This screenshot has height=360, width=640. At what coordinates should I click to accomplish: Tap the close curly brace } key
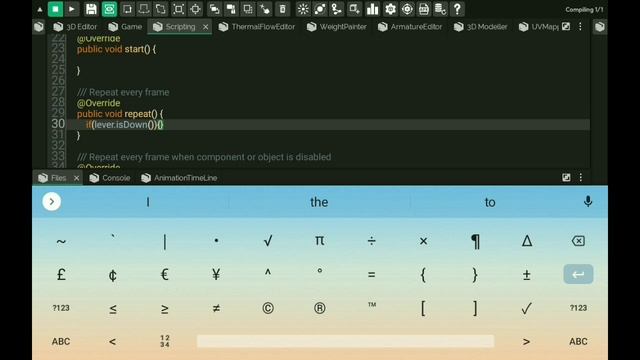click(x=475, y=275)
